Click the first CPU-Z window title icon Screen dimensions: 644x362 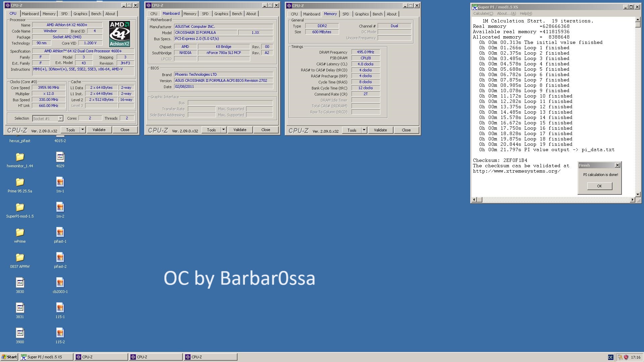tap(8, 5)
